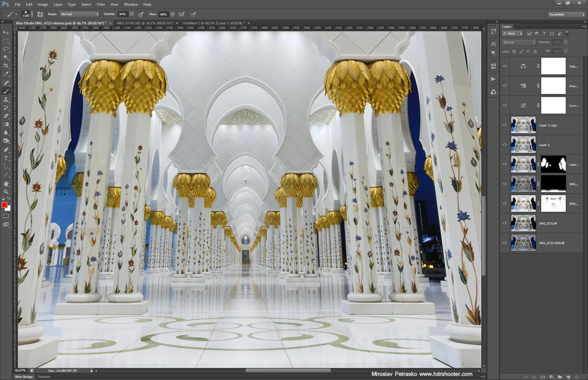Select the Move tool
The height and width of the screenshot is (380, 588).
click(6, 33)
